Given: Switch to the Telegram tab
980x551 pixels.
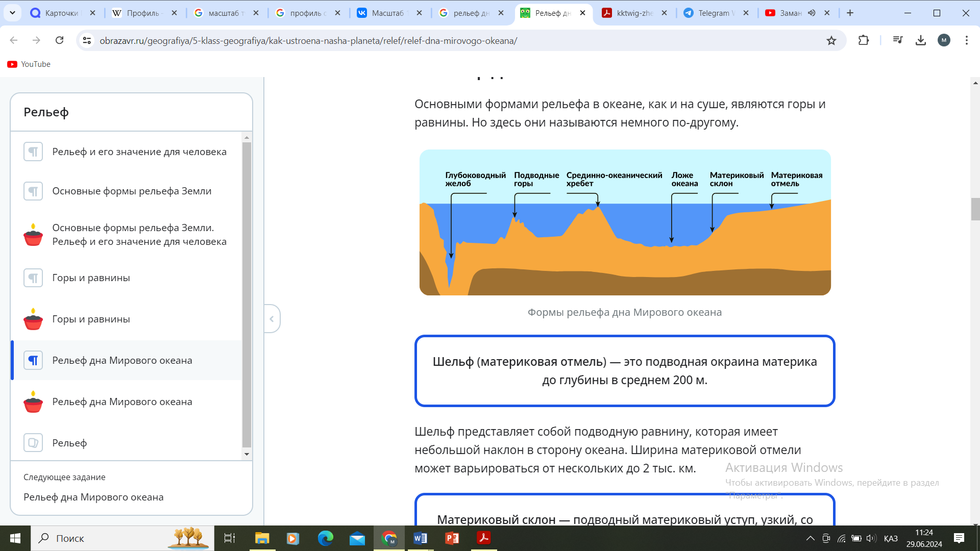Looking at the screenshot, I should point(714,13).
